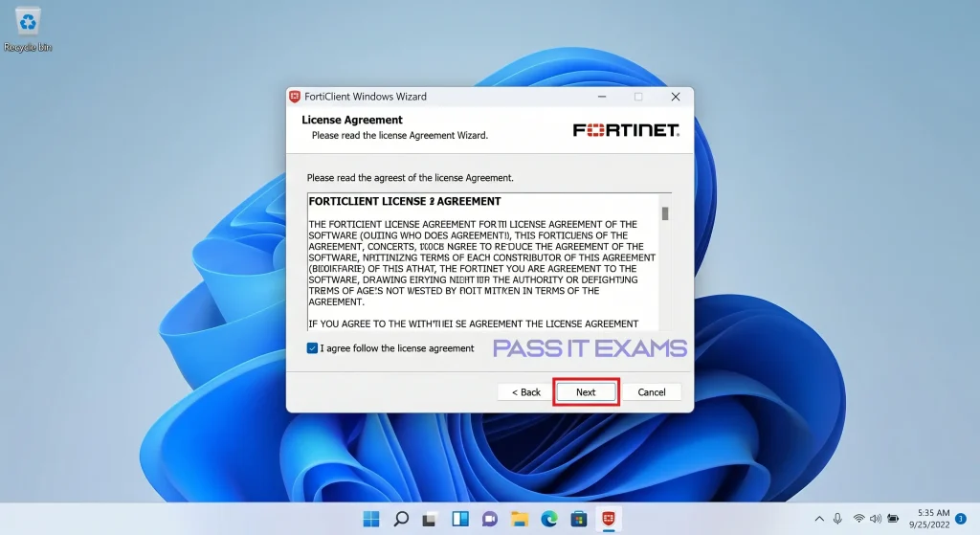Image resolution: width=980 pixels, height=535 pixels.
Task: Click the FortiClient shield icon in title bar
Action: [x=295, y=97]
